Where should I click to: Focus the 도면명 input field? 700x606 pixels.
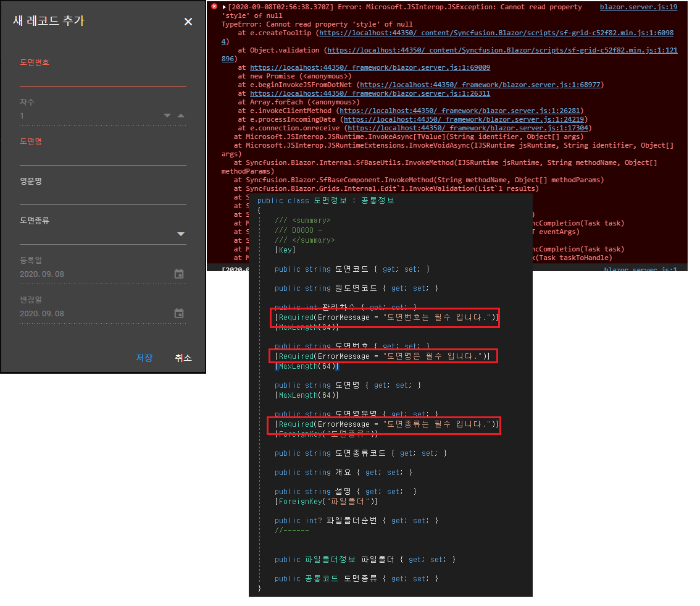click(x=102, y=157)
